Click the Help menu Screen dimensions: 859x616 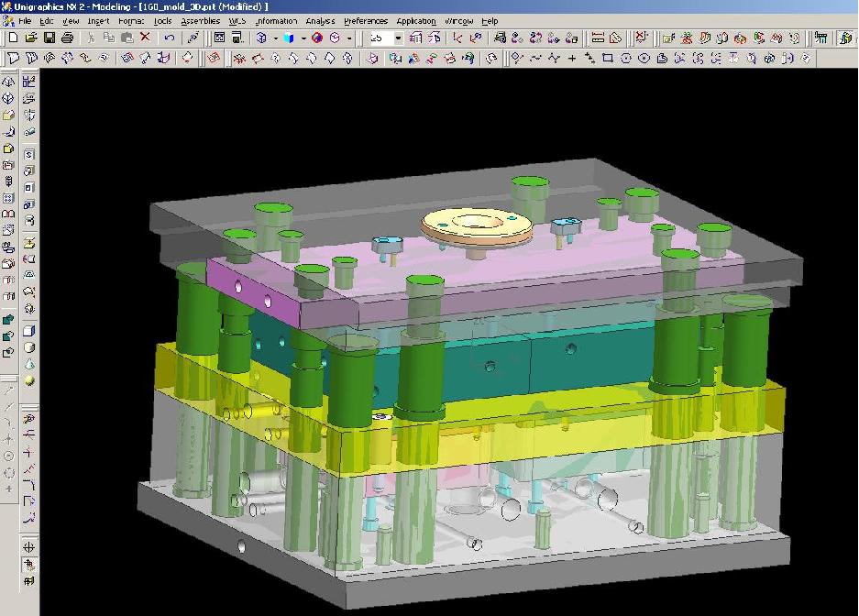point(490,20)
